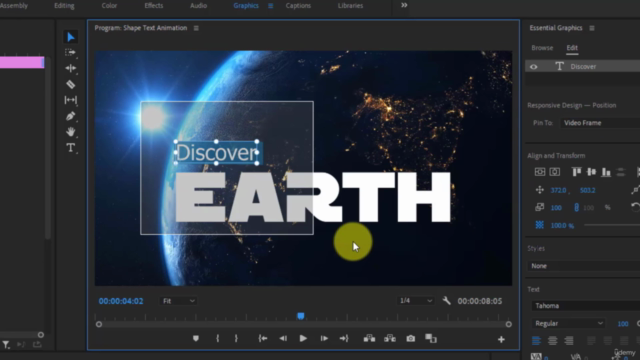
Task: Export frame with camera icon
Action: [x=411, y=338]
